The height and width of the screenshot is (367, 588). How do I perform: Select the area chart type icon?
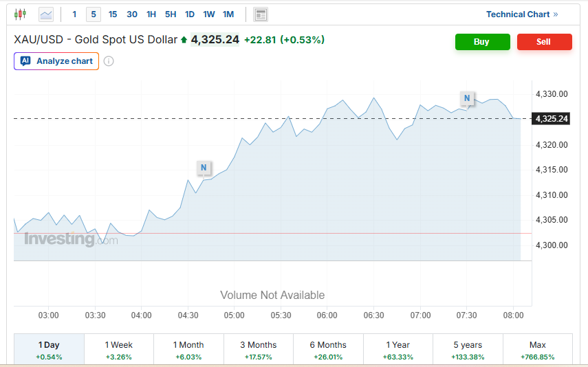pyautogui.click(x=46, y=14)
